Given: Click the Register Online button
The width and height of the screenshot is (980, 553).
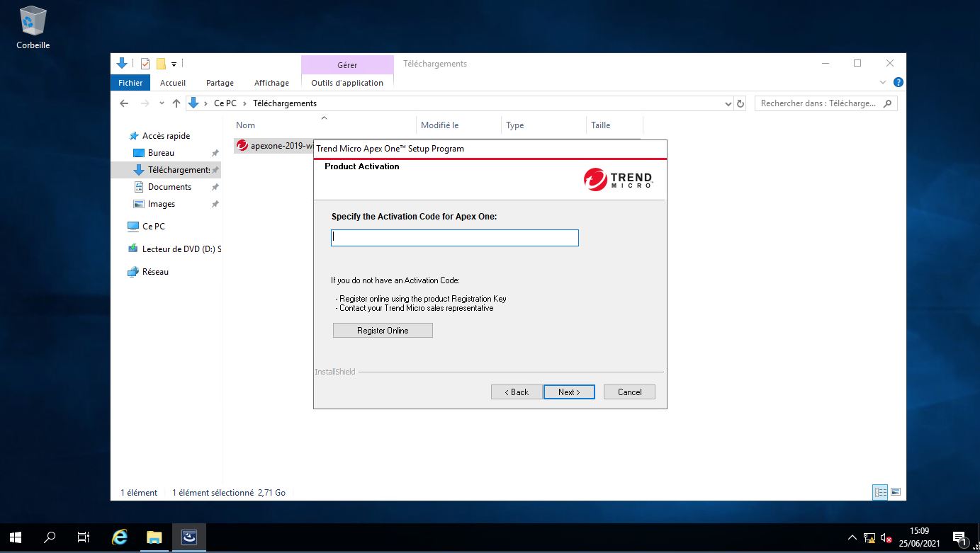Looking at the screenshot, I should click(383, 331).
